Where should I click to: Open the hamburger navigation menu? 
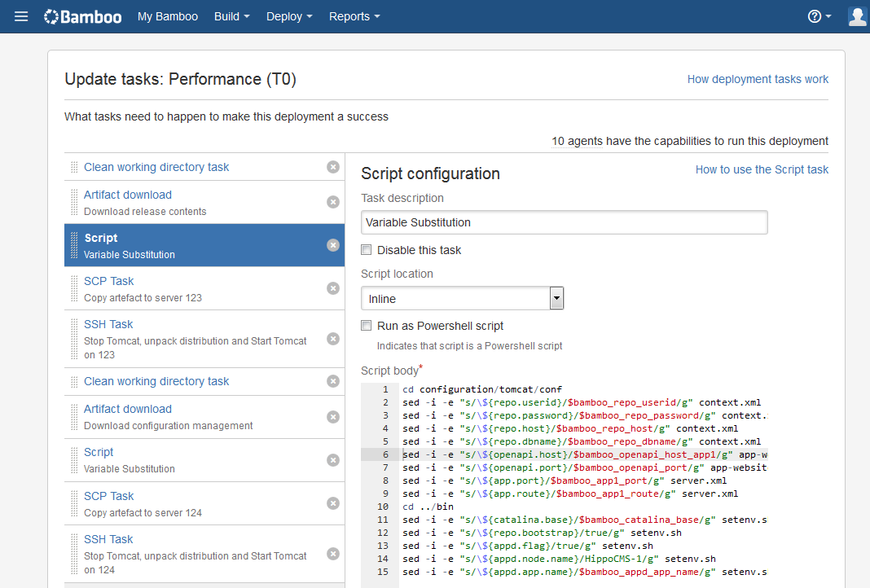[x=20, y=15]
